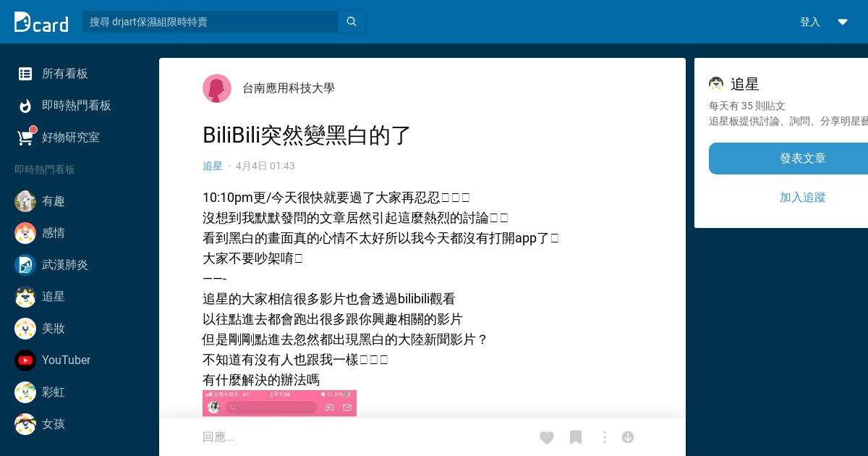This screenshot has width=868, height=456.
Task: Open the 所有看板 list icon
Action: (x=25, y=73)
